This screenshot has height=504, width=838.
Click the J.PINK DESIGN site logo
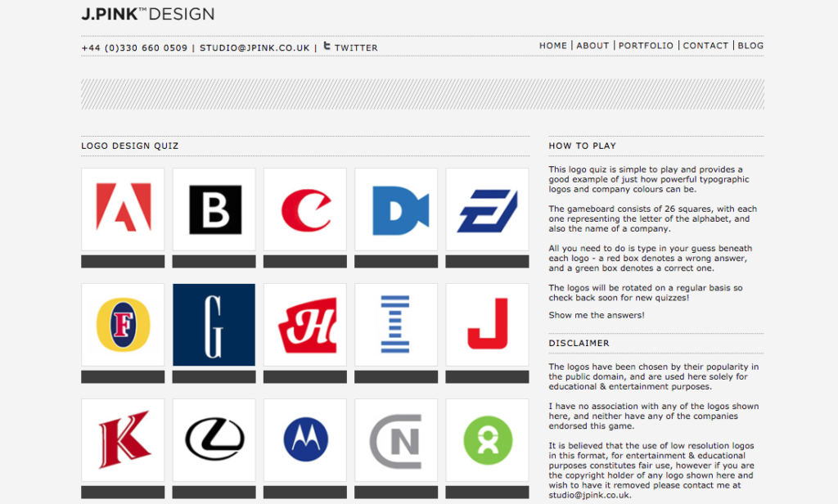148,13
